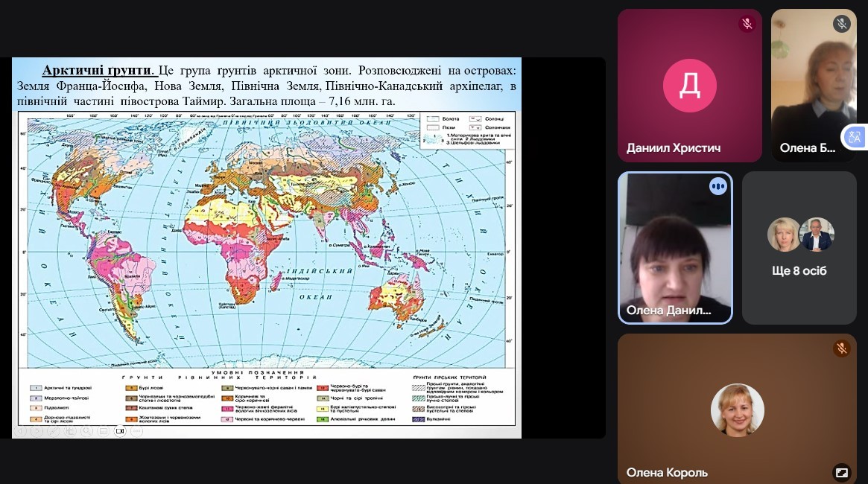Image resolution: width=868 pixels, height=484 pixels.
Task: Expand the 'Ще 8 осіб' participants tile
Action: click(x=799, y=249)
